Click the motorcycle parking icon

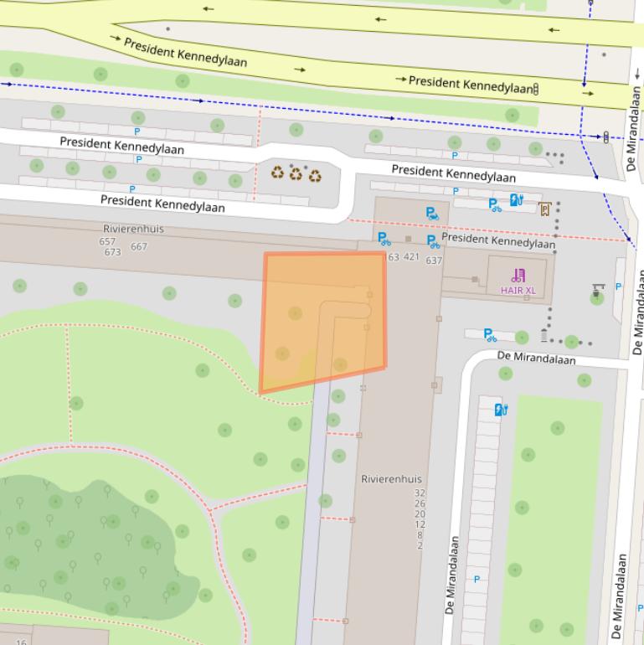tap(431, 214)
